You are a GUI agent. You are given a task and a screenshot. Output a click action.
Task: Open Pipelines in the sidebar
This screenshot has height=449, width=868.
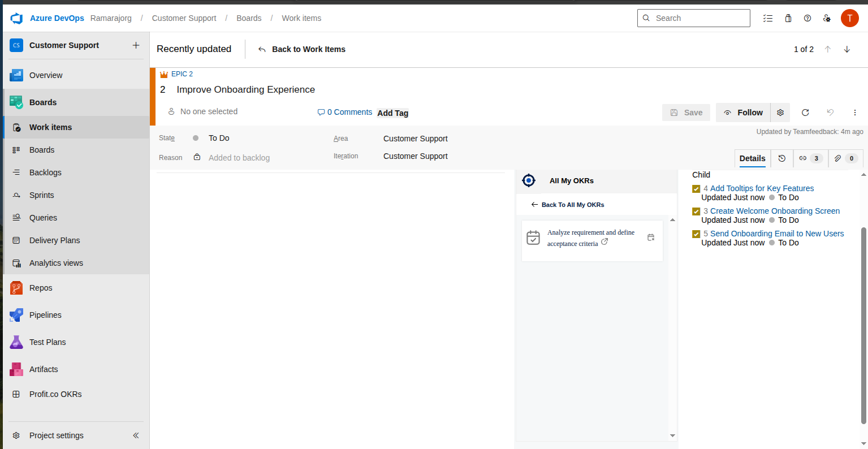point(76,315)
